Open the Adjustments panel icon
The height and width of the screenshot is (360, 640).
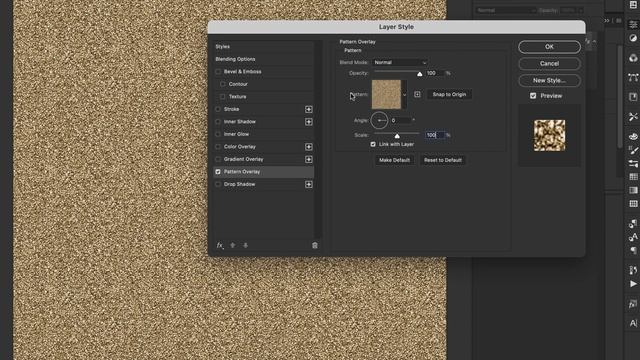633,38
